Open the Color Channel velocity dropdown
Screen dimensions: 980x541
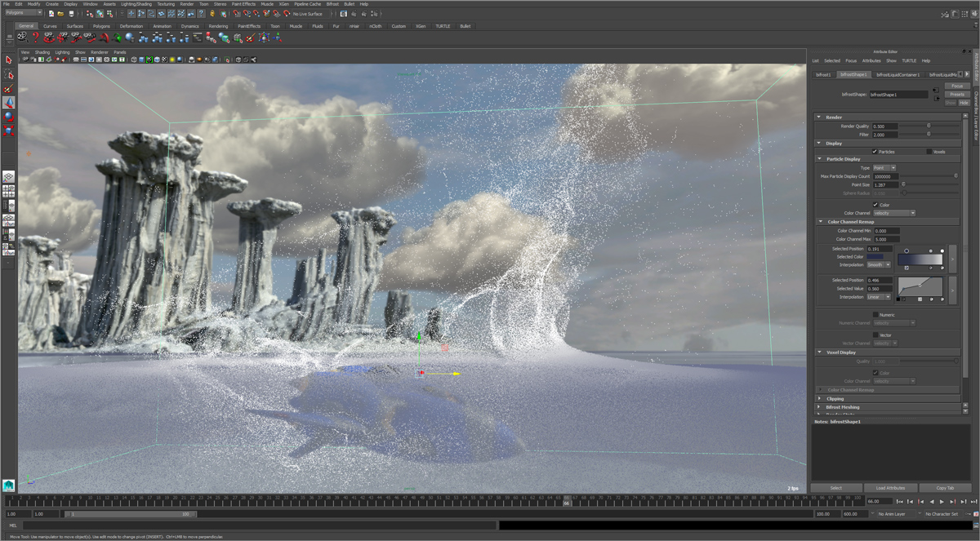tap(894, 213)
